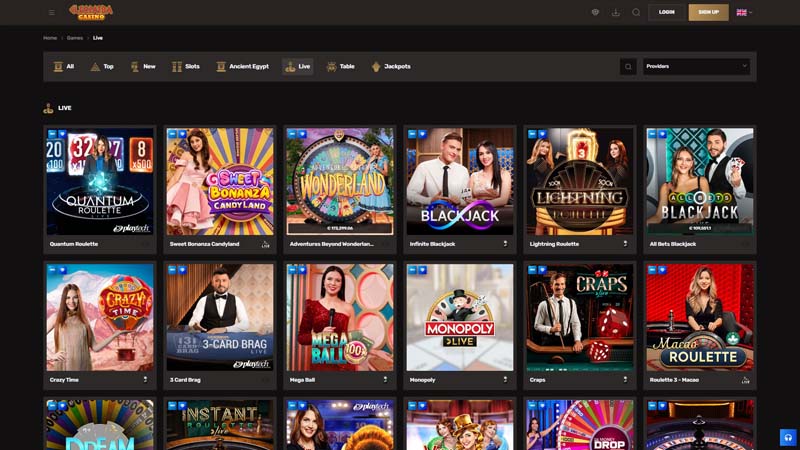
Task: Switch to the New category tab
Action: [x=143, y=66]
